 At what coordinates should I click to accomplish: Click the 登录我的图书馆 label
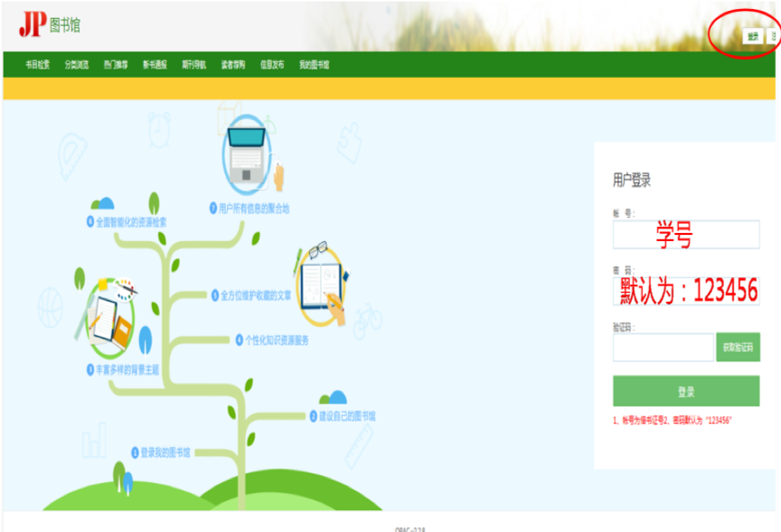point(161,453)
